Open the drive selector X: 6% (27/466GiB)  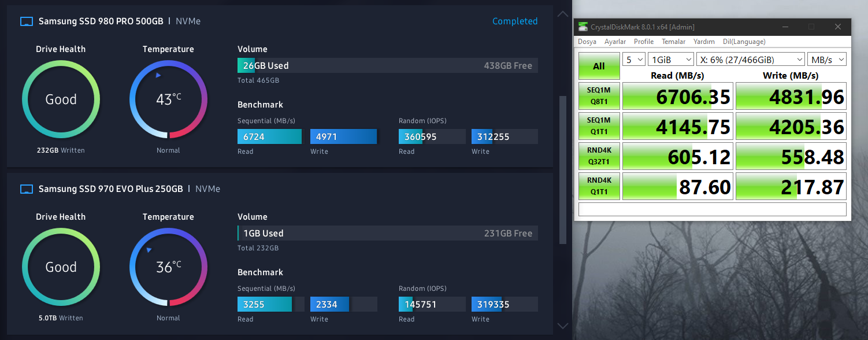point(750,60)
